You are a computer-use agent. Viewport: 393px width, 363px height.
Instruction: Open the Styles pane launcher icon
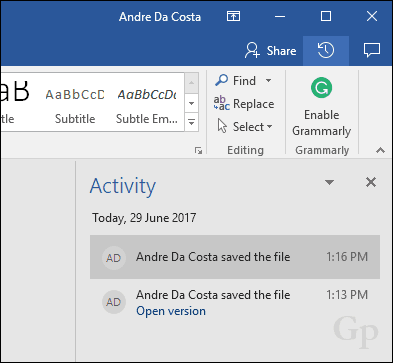tap(198, 151)
